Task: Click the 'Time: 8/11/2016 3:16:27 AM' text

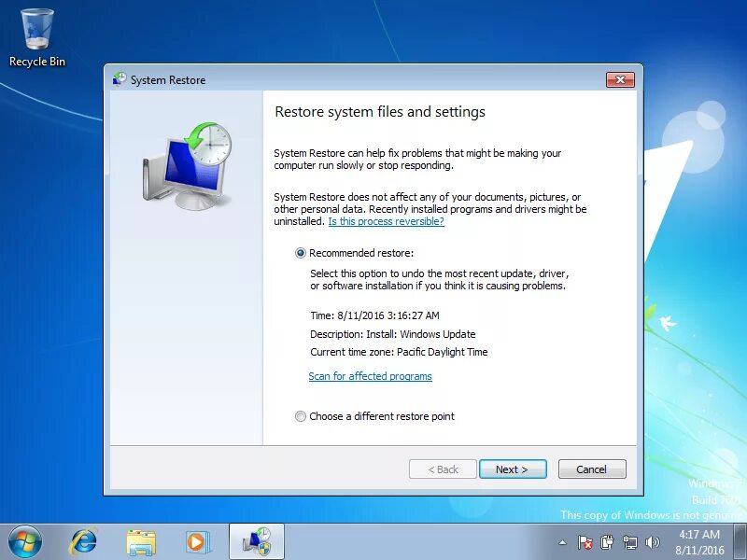Action: click(x=374, y=315)
